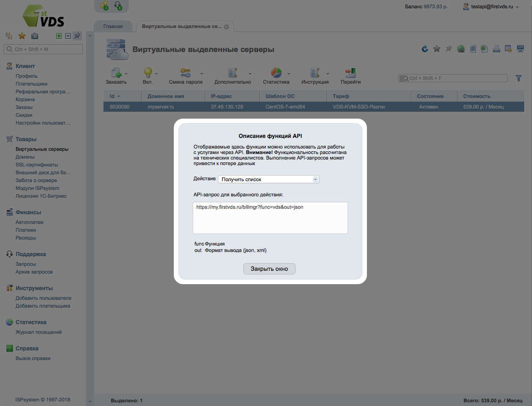
Task: Export the server table to Excel
Action: point(484,48)
